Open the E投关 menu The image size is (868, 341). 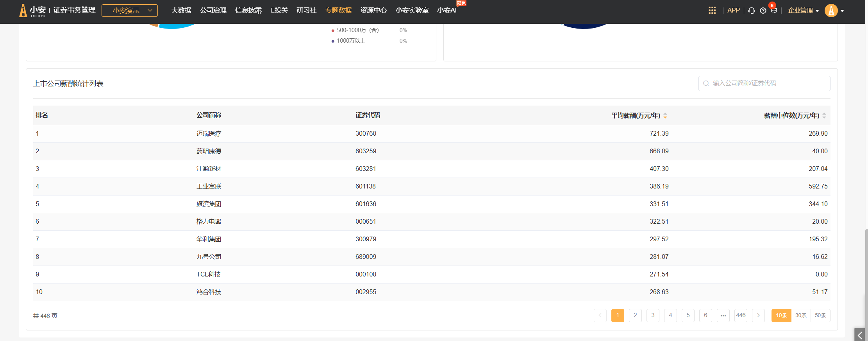279,10
